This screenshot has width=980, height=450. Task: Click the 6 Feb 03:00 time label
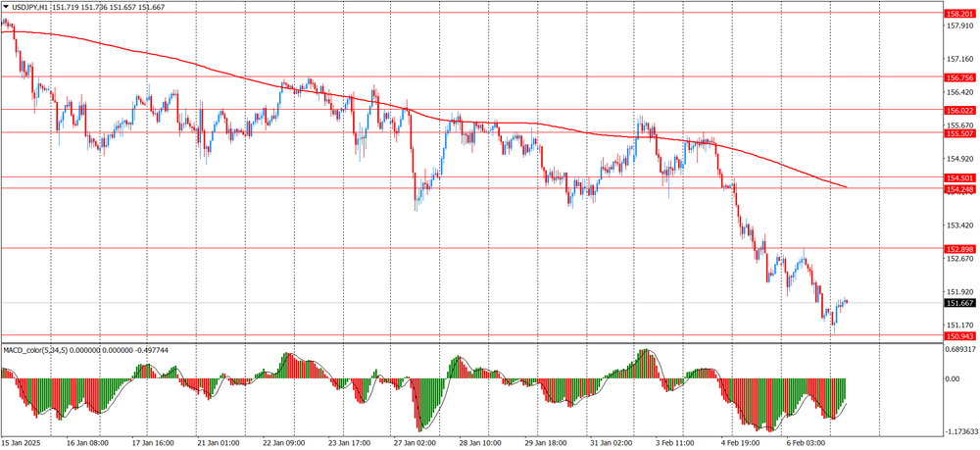pos(809,443)
